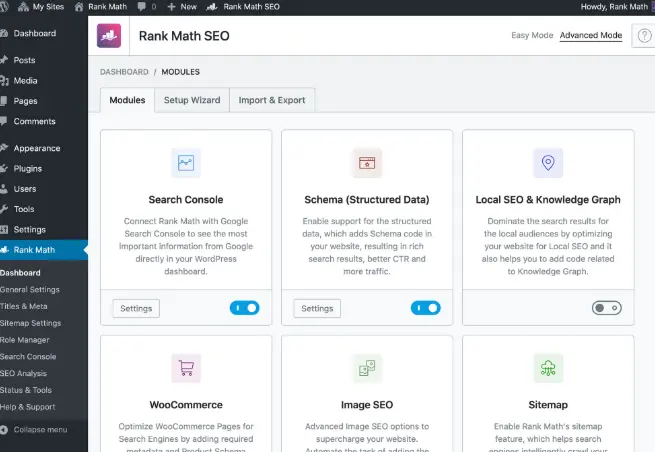
Task: Open the Import & Export tab
Action: (272, 100)
